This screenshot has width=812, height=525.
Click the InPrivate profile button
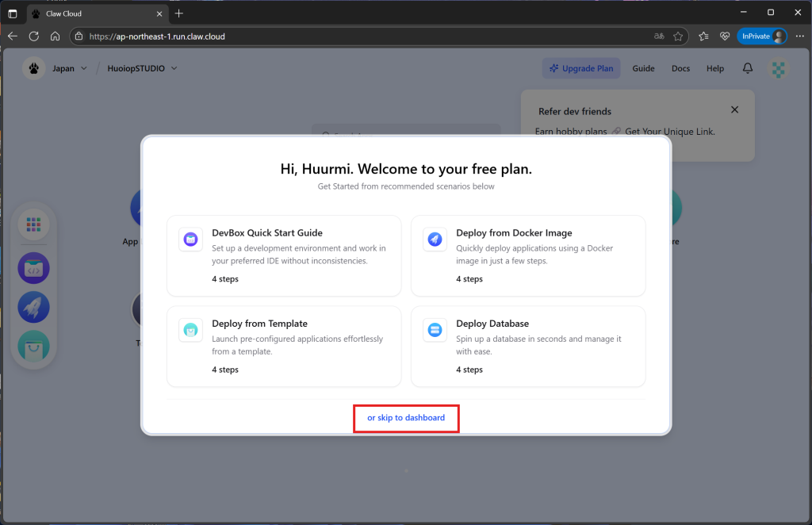[x=762, y=36]
